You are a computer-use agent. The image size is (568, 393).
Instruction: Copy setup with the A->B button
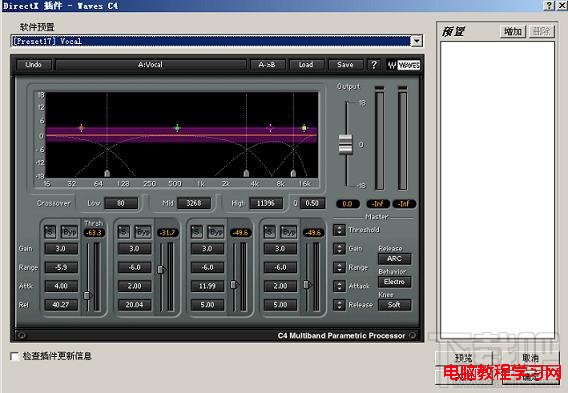tap(267, 65)
